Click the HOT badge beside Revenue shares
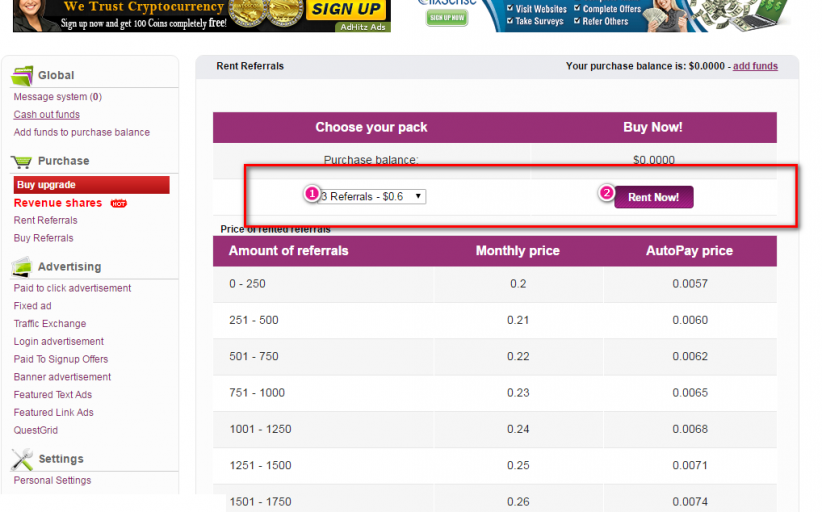This screenshot has height=512, width=822. point(119,203)
